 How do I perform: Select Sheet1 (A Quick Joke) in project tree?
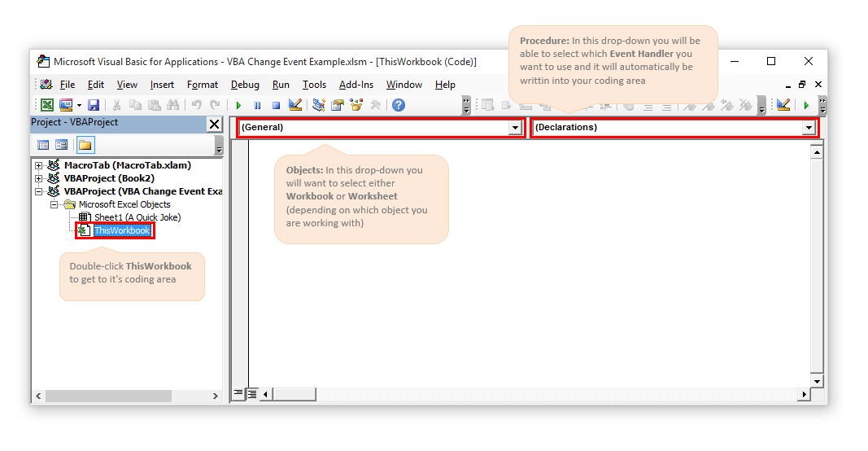pyautogui.click(x=137, y=217)
